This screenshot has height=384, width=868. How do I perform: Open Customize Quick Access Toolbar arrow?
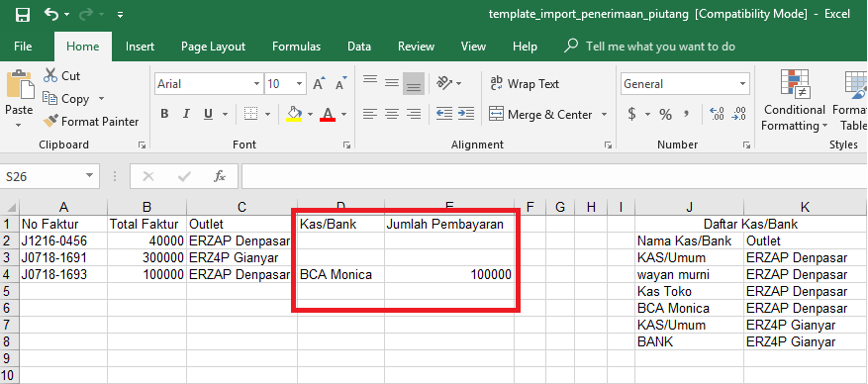(x=120, y=15)
